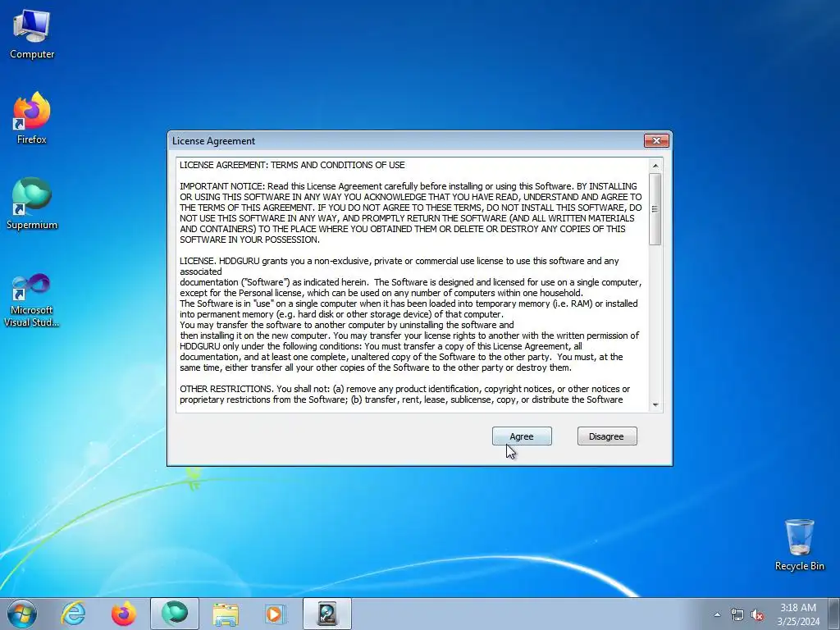This screenshot has width=840, height=630.
Task: Click the heading "LICENSE AGREEMENT: TERMS AND CONDITIONS OF USE"
Action: pos(292,165)
